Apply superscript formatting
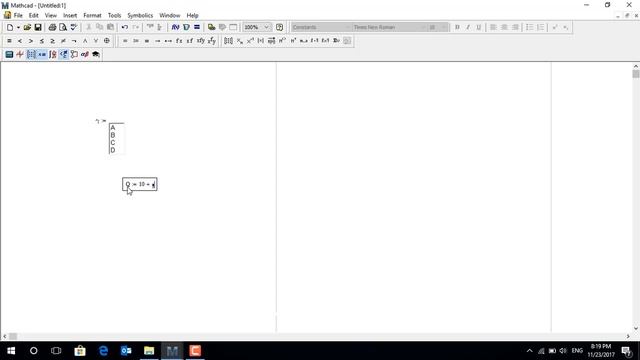The height and width of the screenshot is (360, 640). tap(555, 27)
